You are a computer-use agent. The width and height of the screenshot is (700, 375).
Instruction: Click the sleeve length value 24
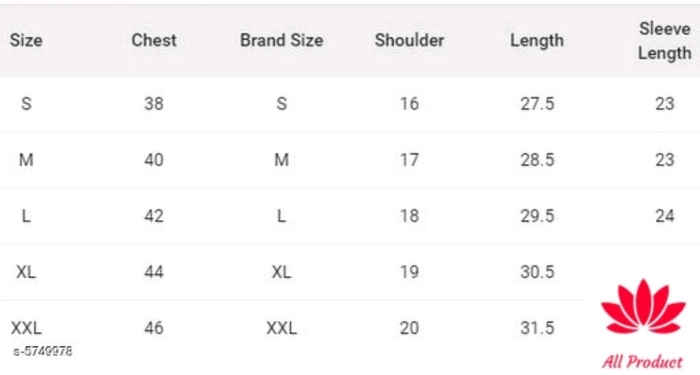[x=665, y=216]
